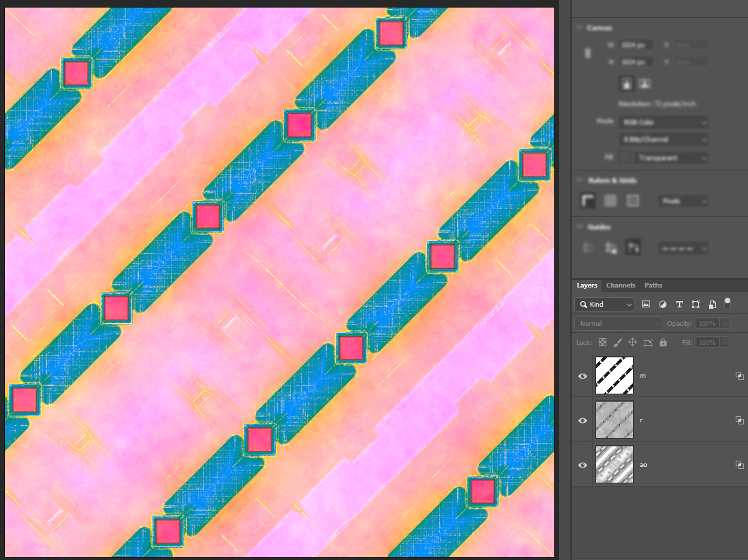Click the smart object filter icon
The width and height of the screenshot is (748, 560).
point(712,304)
